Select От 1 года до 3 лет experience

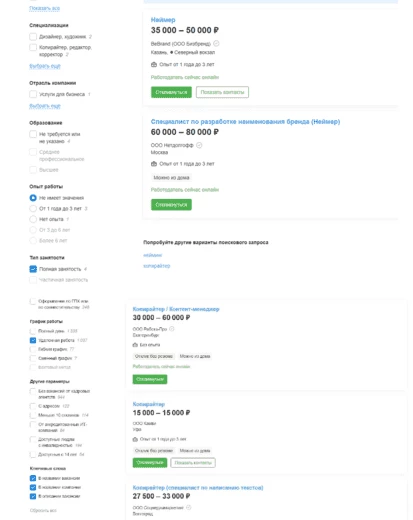[33, 209]
